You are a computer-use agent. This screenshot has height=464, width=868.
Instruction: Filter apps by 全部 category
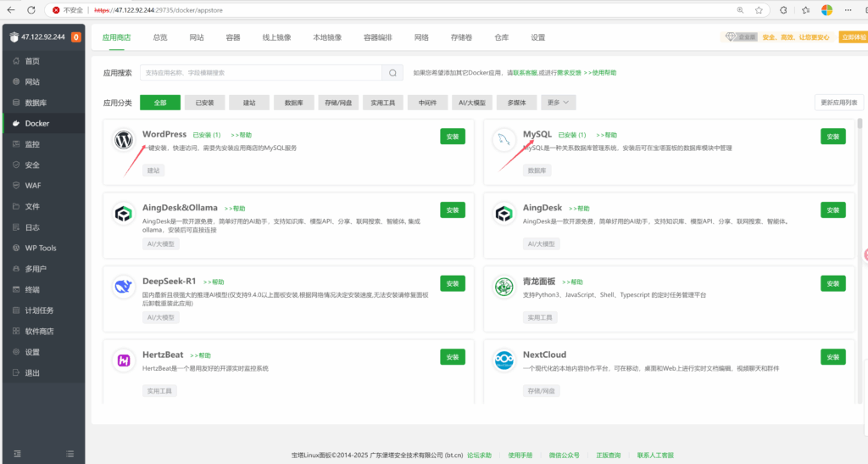160,103
